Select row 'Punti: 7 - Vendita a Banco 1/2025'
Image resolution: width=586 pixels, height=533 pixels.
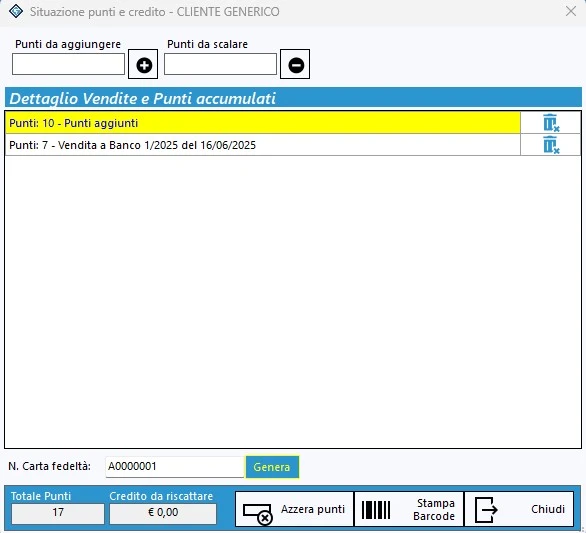click(x=263, y=145)
